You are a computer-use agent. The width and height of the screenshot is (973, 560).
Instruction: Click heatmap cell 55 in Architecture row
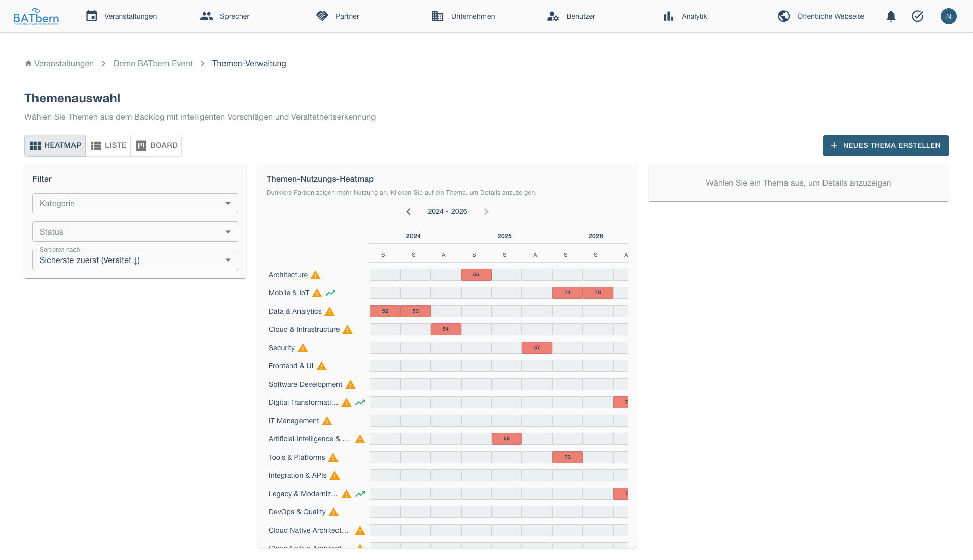[476, 275]
